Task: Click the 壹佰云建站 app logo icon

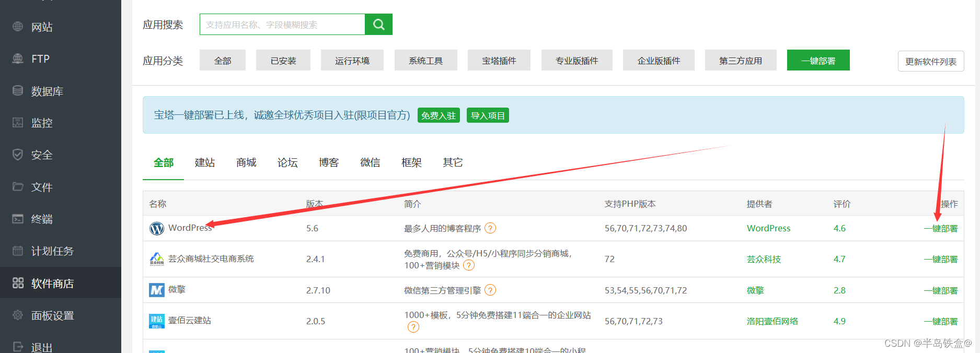Action: tap(157, 321)
